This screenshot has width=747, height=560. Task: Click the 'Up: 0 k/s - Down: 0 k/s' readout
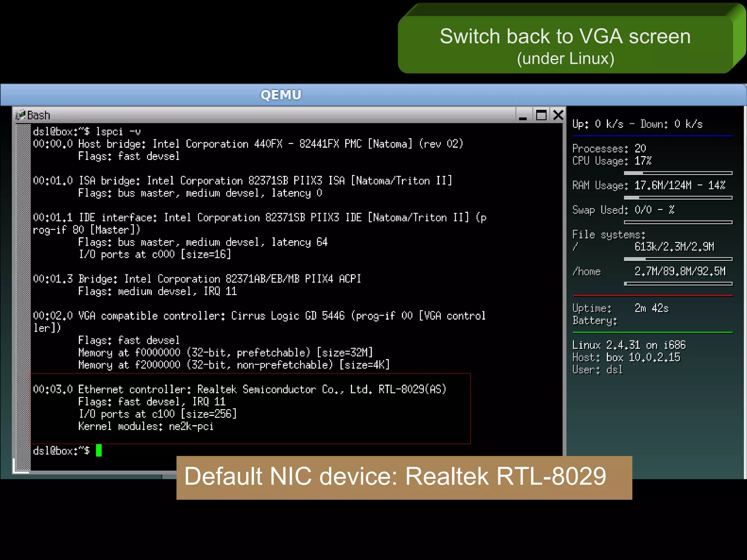coord(638,124)
